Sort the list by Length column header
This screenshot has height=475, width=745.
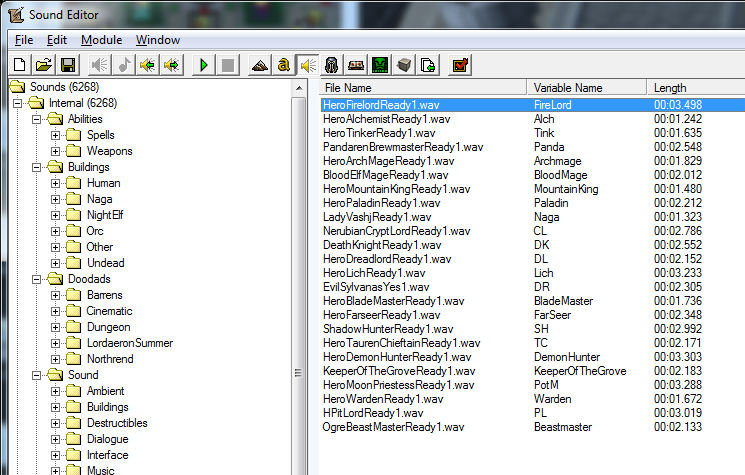[696, 88]
